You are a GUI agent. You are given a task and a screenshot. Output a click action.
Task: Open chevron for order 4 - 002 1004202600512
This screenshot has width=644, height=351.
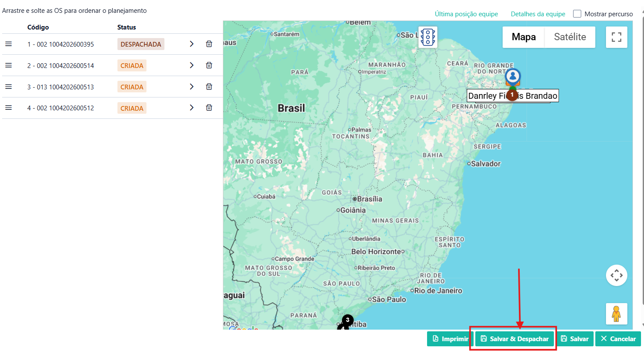pyautogui.click(x=192, y=108)
